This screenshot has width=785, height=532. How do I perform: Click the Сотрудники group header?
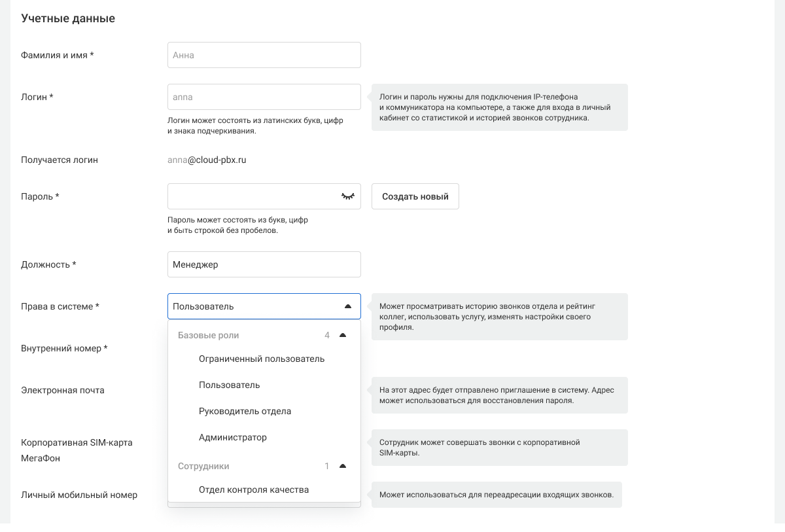point(203,466)
